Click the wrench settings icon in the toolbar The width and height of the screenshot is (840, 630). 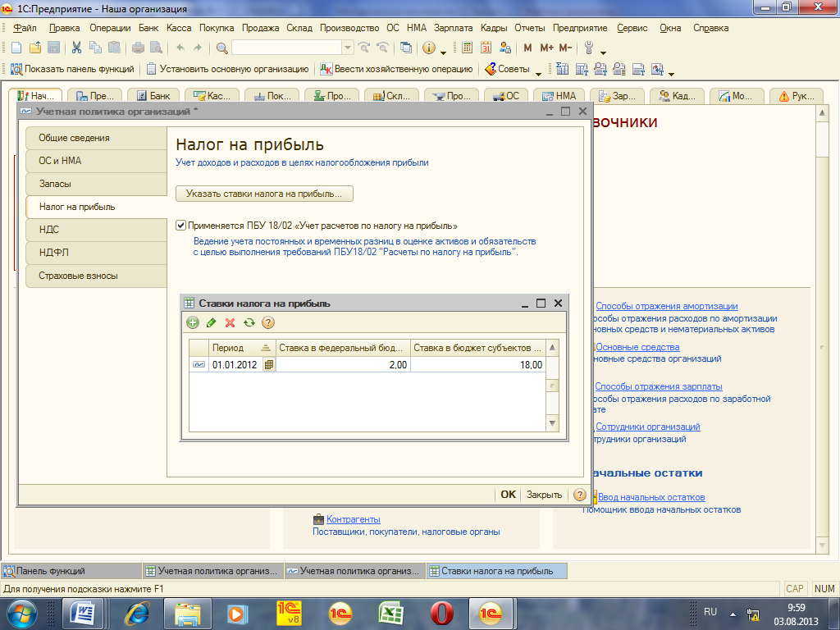(589, 48)
